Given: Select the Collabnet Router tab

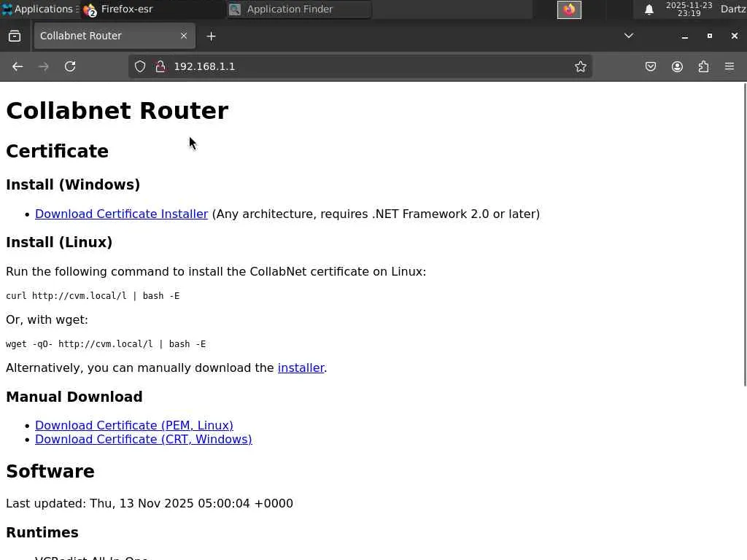Looking at the screenshot, I should click(x=115, y=36).
